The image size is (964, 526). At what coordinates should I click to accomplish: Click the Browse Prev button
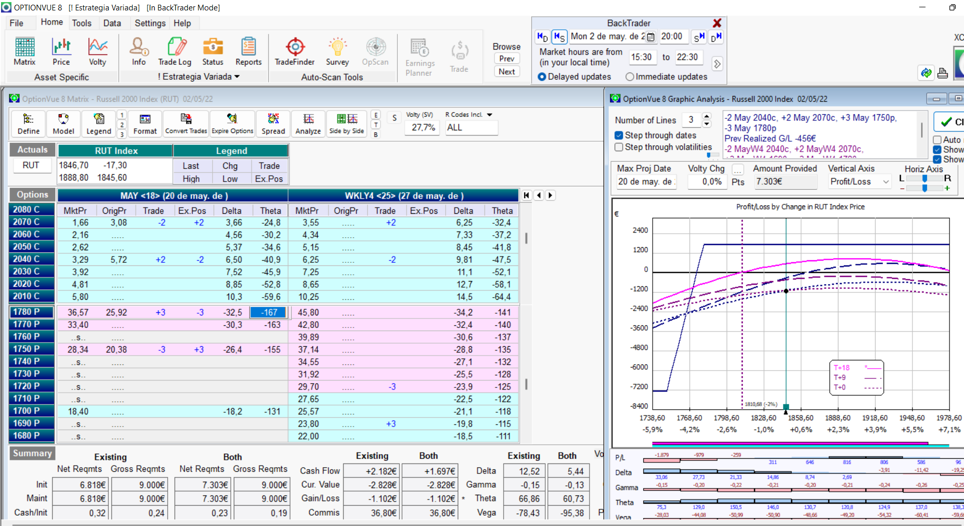(x=507, y=58)
